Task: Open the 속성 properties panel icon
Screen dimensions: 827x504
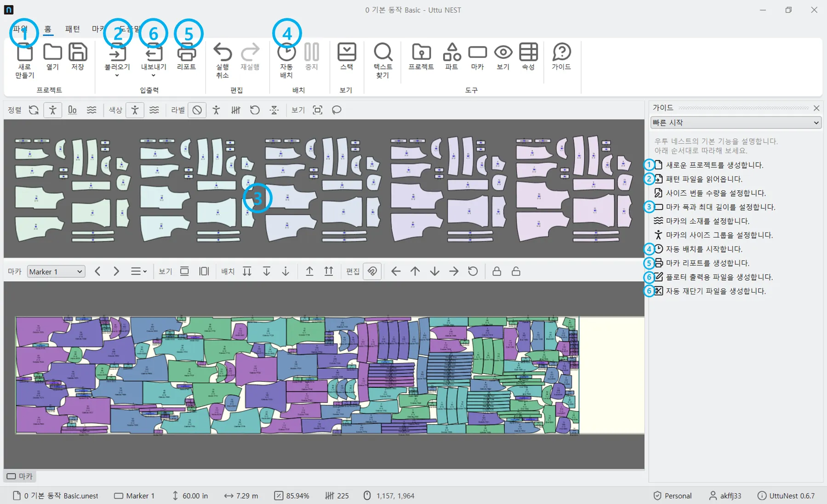Action: (x=528, y=53)
